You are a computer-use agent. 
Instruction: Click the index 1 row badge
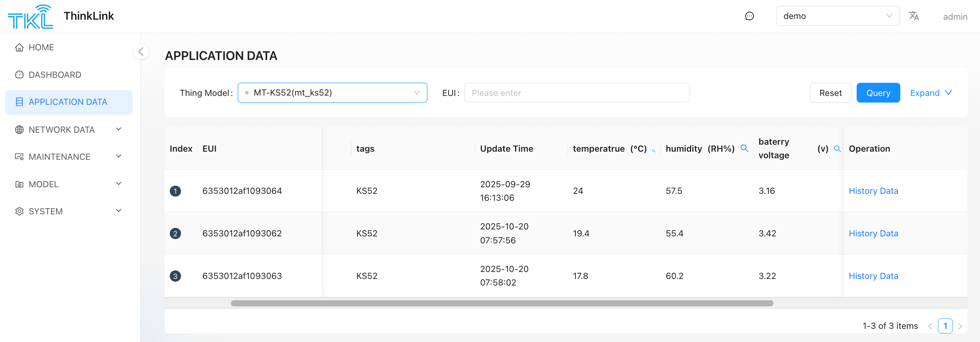click(x=175, y=191)
